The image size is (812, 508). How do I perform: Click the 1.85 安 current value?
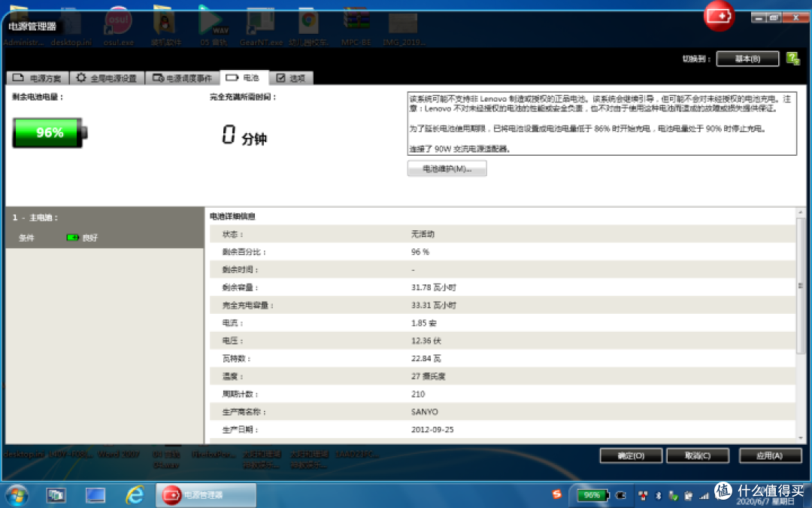pyautogui.click(x=423, y=323)
